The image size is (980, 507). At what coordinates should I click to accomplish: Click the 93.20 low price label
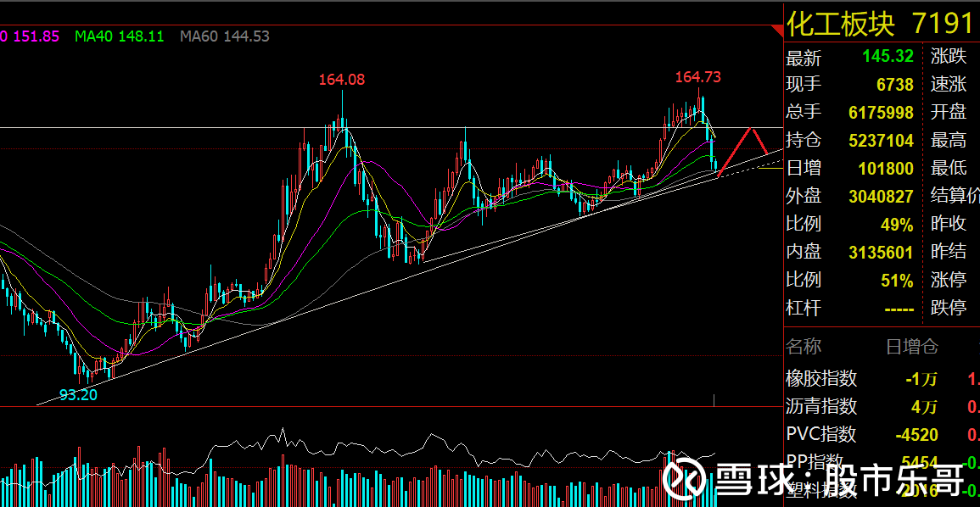pyautogui.click(x=79, y=394)
